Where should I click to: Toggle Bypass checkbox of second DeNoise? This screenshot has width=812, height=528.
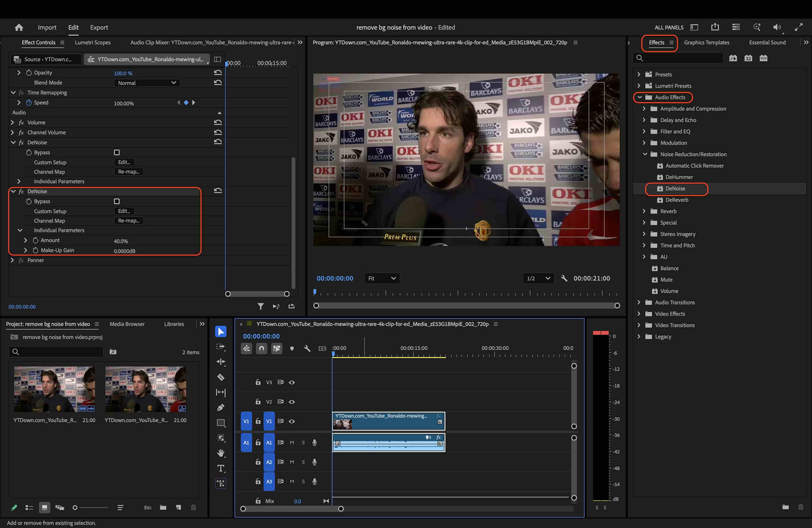(x=117, y=201)
